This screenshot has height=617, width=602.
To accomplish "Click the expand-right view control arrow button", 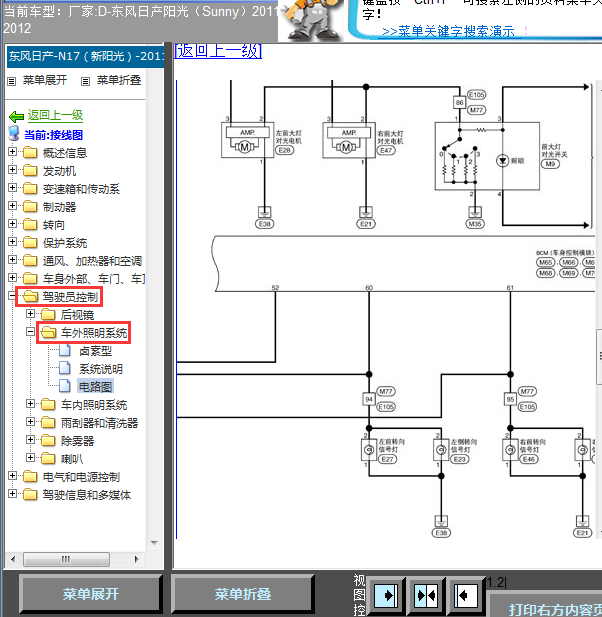I will pyautogui.click(x=386, y=595).
